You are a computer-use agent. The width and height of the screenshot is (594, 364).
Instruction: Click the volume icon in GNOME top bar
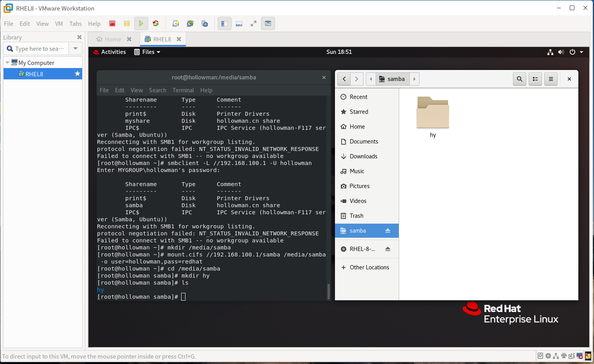pyautogui.click(x=561, y=52)
